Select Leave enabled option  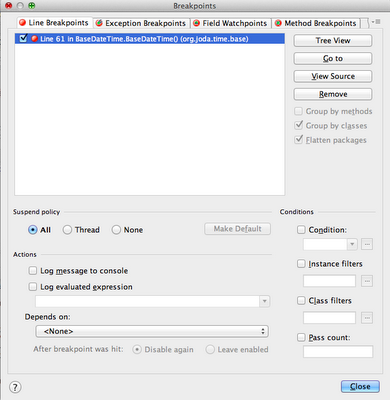(x=210, y=349)
